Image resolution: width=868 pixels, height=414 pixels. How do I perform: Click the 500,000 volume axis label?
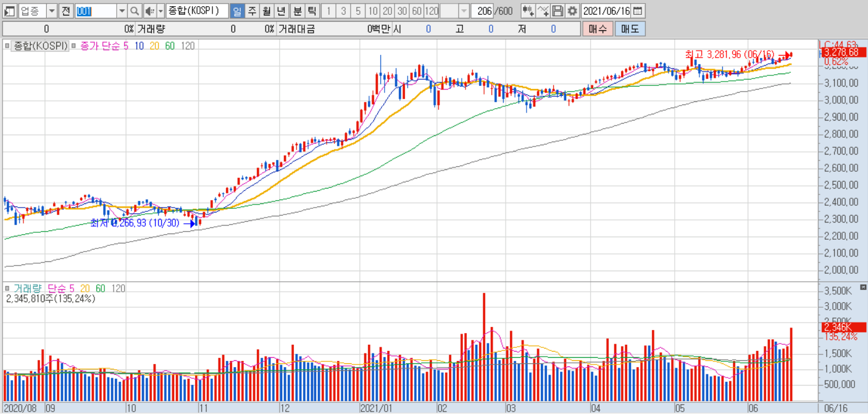(840, 384)
